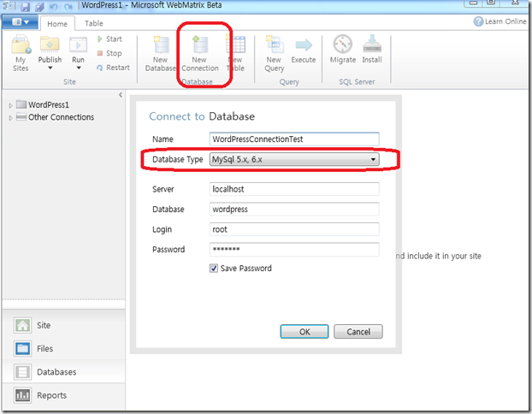532x414 pixels.
Task: Click the Database field with wordpress
Action: pyautogui.click(x=294, y=209)
